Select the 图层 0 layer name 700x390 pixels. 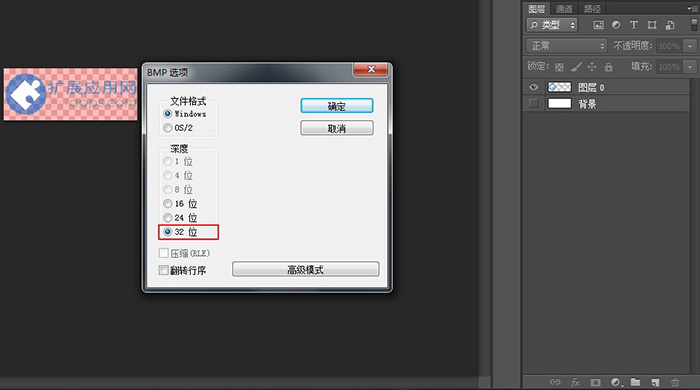click(591, 87)
